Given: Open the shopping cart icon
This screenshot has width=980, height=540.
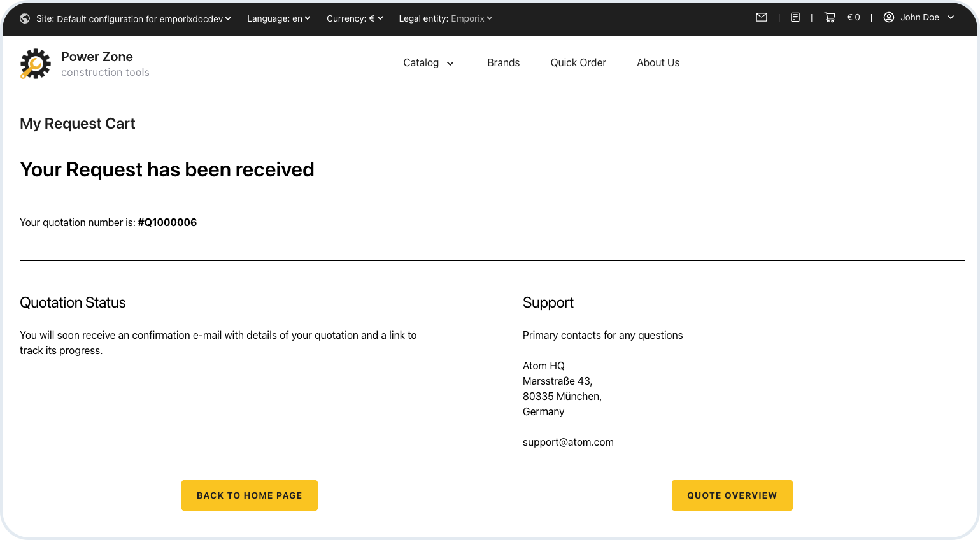Looking at the screenshot, I should pyautogui.click(x=830, y=18).
